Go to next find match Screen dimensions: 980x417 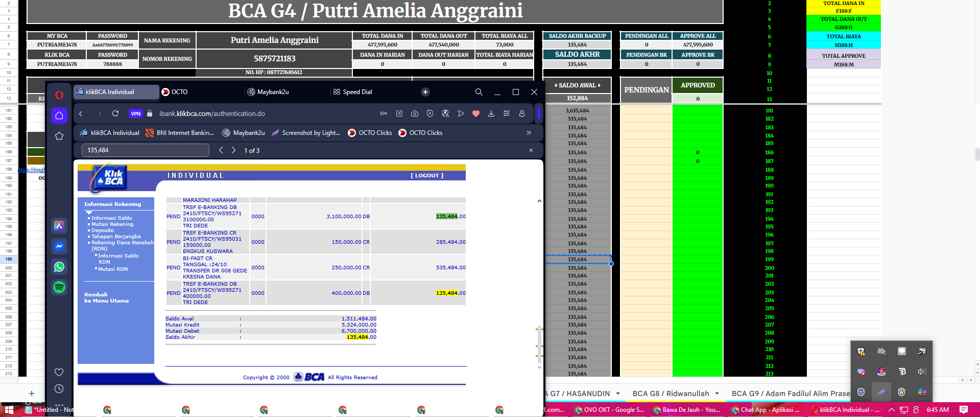[x=233, y=150]
